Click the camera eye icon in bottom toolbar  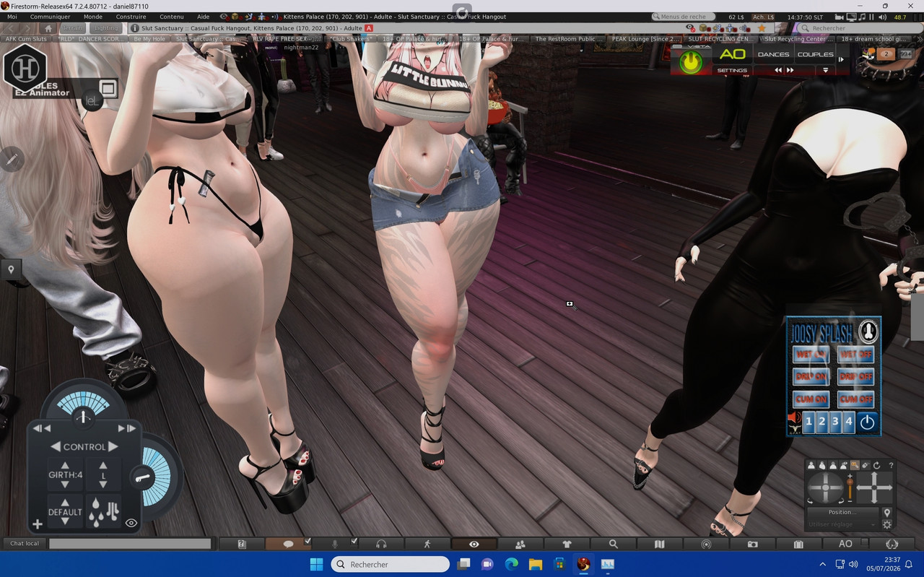[x=474, y=544]
